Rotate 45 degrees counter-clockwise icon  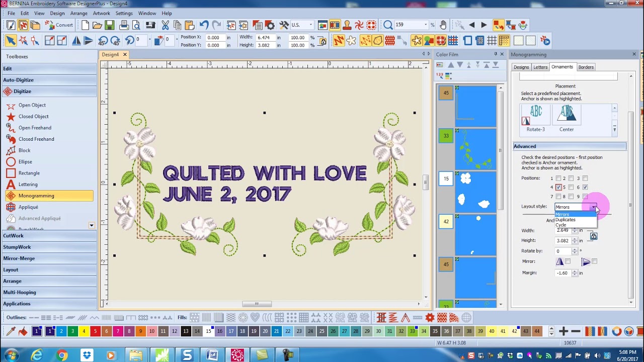click(x=103, y=41)
